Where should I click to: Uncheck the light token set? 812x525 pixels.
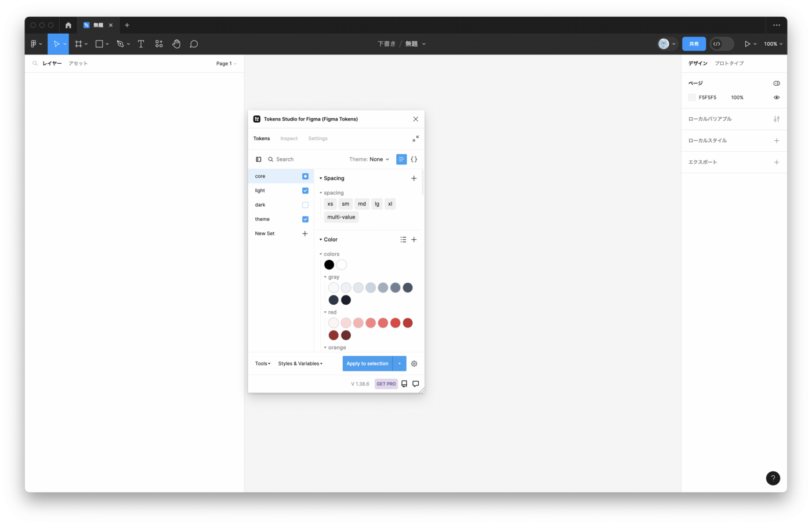305,191
